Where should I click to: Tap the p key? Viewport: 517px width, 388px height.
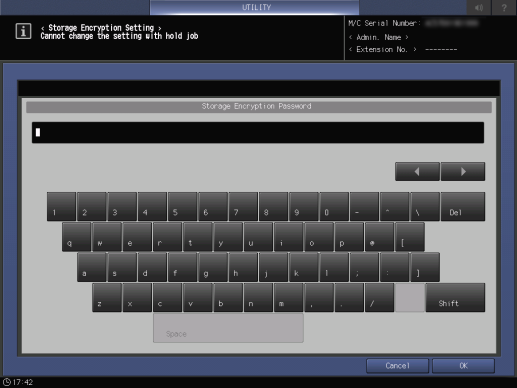tap(350, 237)
